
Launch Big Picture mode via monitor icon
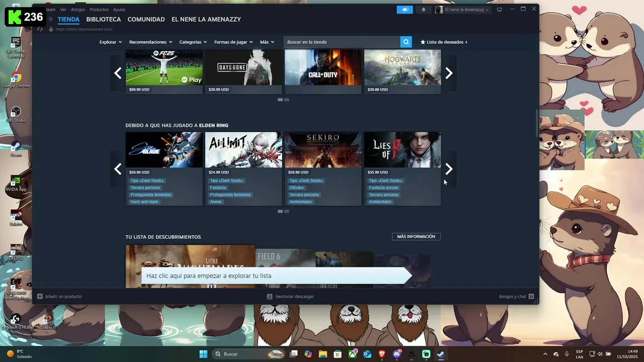pos(499,10)
